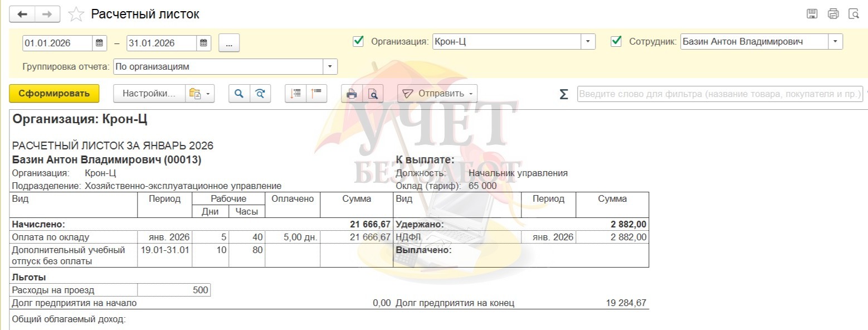Open the Отправить dropdown
868x330 pixels.
[437, 94]
